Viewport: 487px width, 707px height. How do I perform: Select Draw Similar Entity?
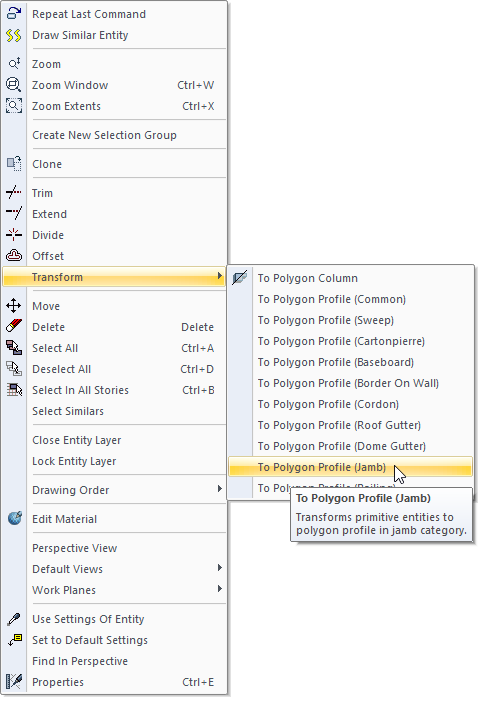pos(114,35)
